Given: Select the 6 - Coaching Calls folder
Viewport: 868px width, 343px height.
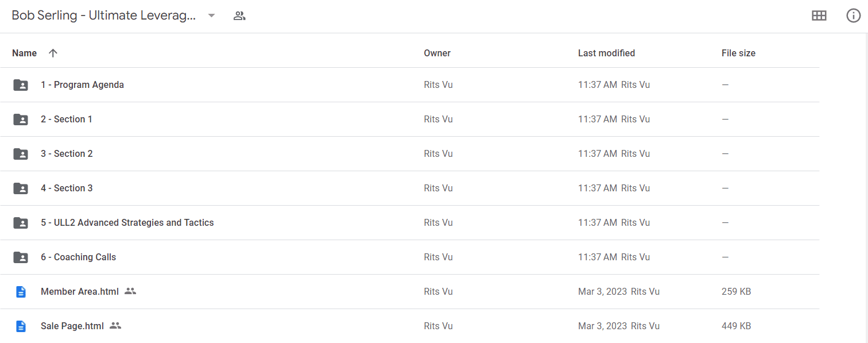Looking at the screenshot, I should (x=409, y=257).
